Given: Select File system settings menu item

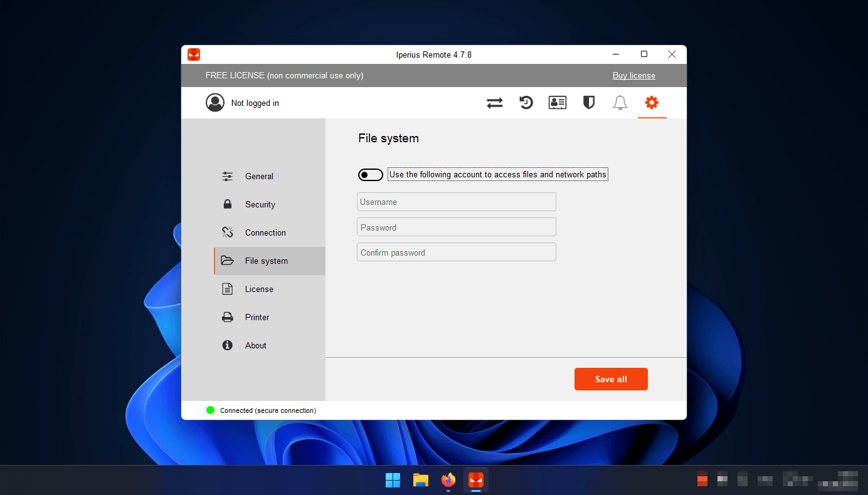Looking at the screenshot, I should [270, 261].
